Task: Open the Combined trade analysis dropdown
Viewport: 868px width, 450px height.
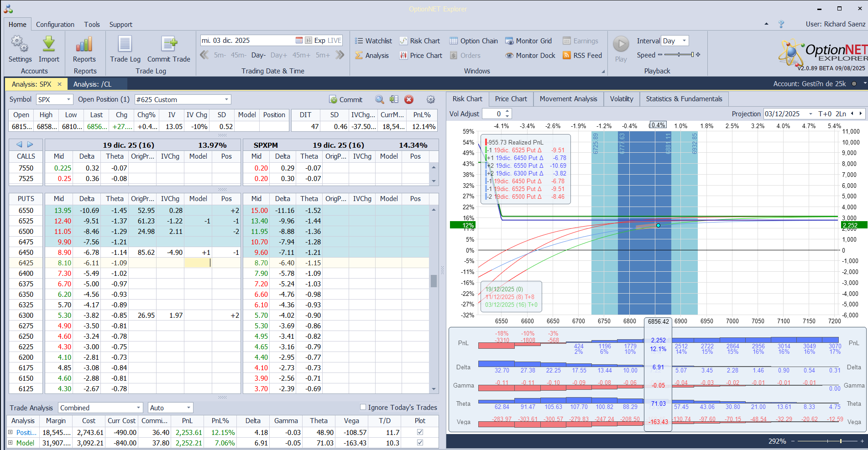Action: 139,408
